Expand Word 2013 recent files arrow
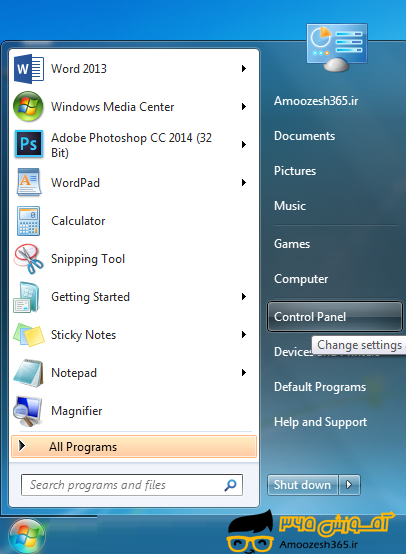The width and height of the screenshot is (406, 554). point(244,69)
